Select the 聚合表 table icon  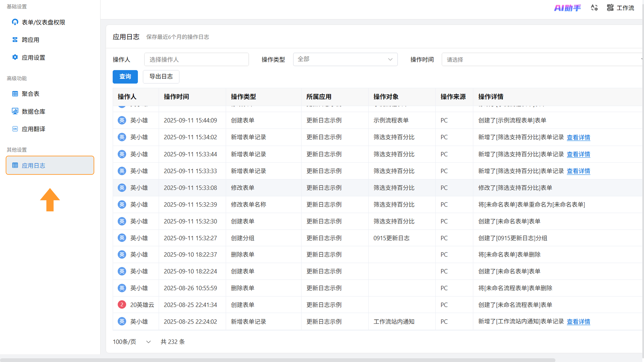tap(15, 94)
